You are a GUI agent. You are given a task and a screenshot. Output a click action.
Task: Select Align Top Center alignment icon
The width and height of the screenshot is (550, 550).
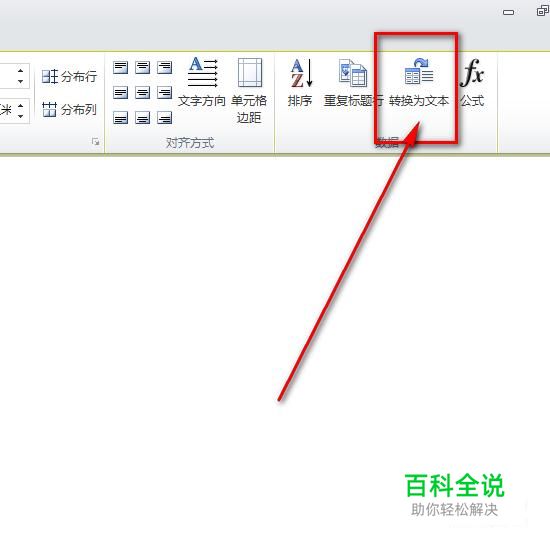[x=142, y=67]
